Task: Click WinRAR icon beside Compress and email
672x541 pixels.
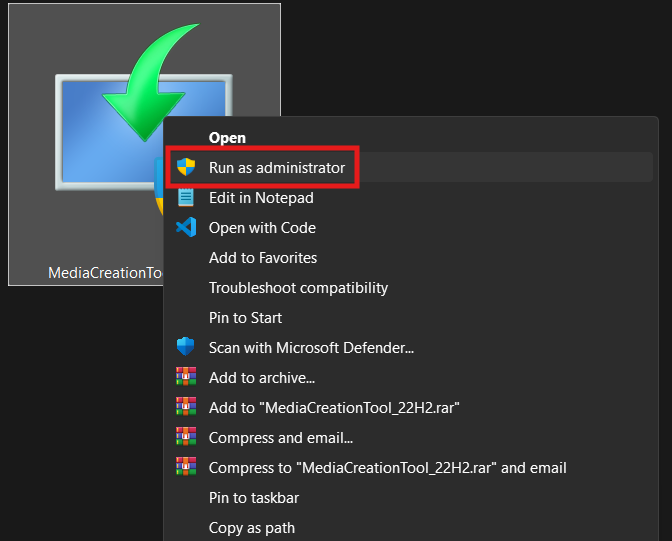Action: click(186, 436)
